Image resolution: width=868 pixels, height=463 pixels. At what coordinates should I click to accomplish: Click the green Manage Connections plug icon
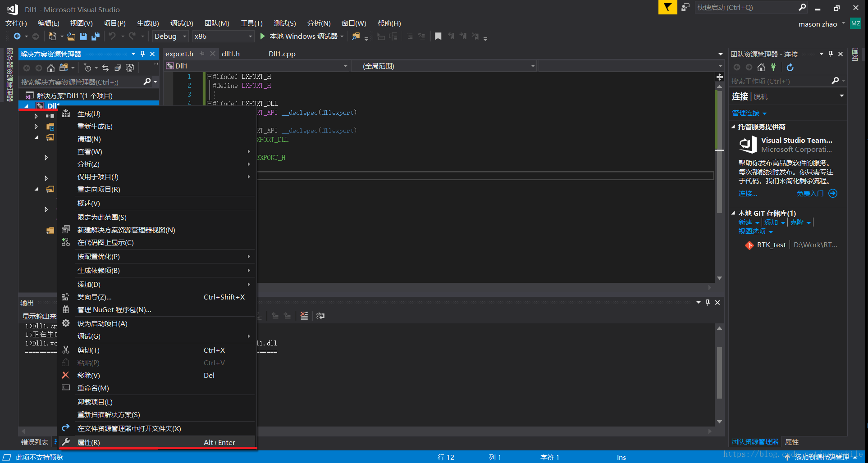773,68
